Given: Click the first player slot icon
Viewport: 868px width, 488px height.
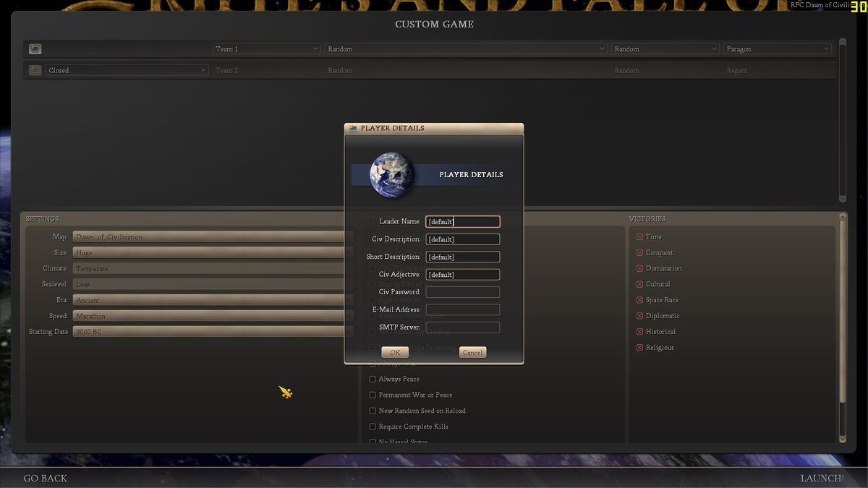Looking at the screenshot, I should [x=35, y=49].
